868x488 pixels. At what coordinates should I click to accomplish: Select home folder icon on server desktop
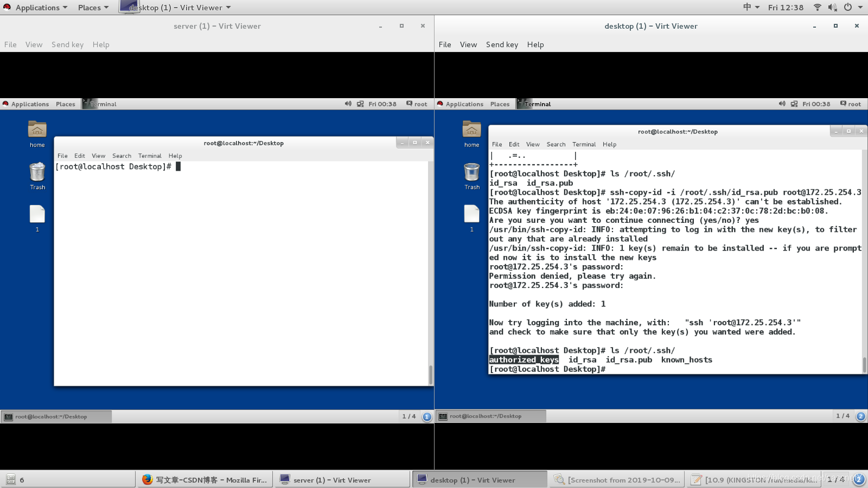pyautogui.click(x=37, y=134)
